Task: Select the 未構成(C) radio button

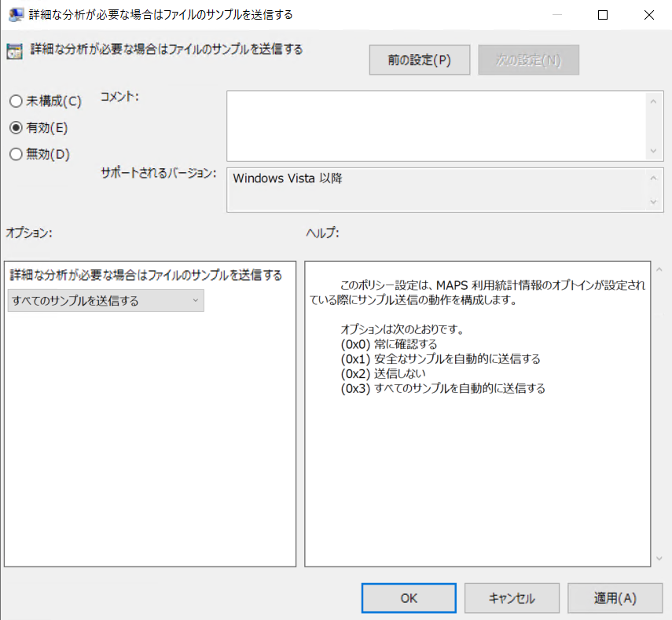Action: (x=14, y=101)
